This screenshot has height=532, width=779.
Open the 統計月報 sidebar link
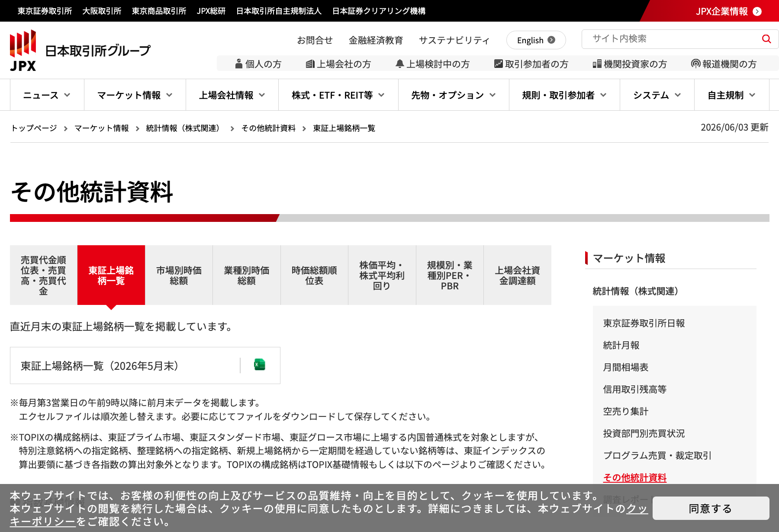click(x=621, y=345)
